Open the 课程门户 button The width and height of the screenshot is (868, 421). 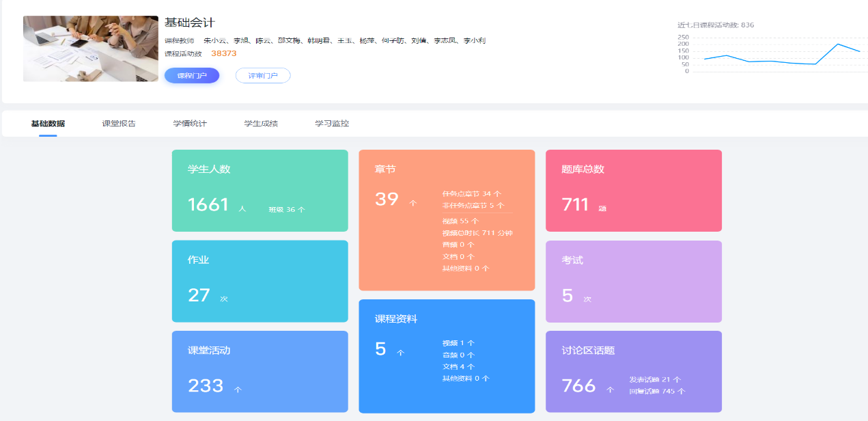click(191, 75)
